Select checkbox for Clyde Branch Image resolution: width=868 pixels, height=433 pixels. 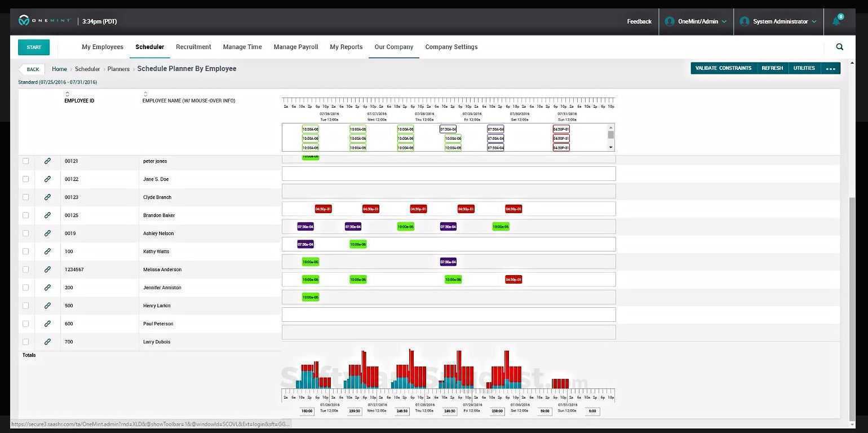25,197
